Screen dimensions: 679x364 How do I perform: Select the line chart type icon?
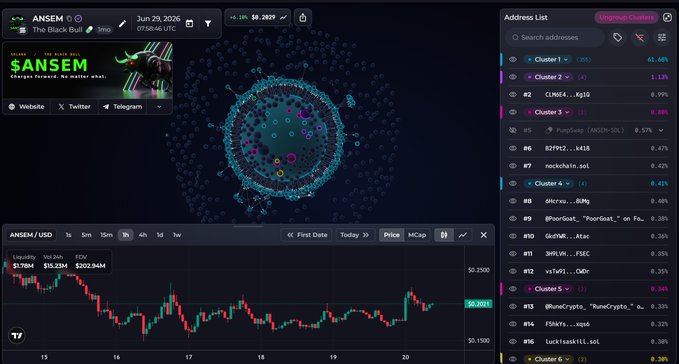tap(463, 235)
